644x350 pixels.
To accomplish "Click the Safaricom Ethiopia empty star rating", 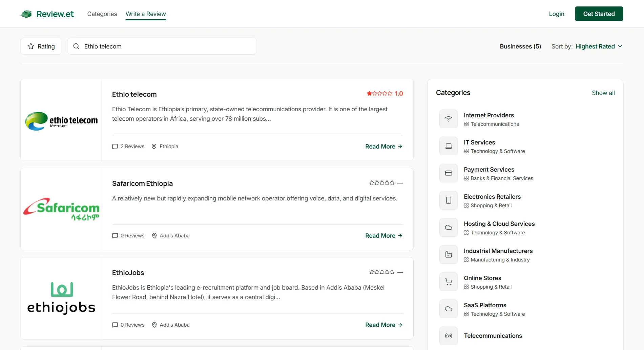I will [386, 183].
